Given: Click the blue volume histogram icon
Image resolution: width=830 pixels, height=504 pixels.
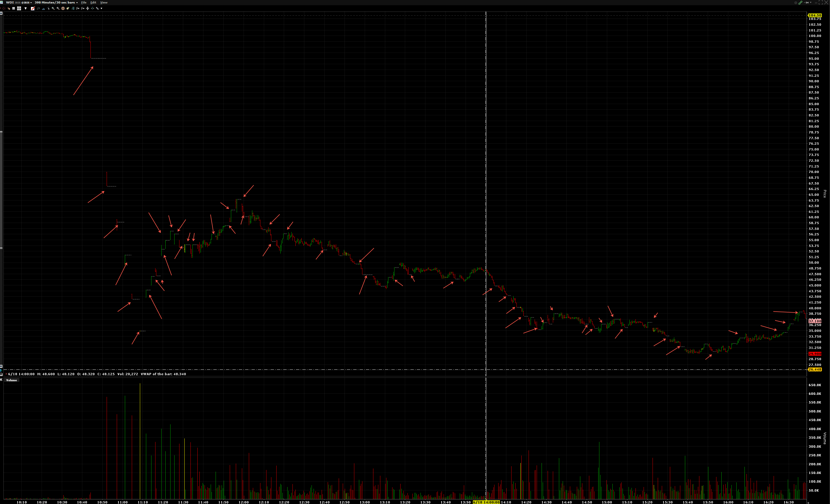Looking at the screenshot, I should 43,9.
